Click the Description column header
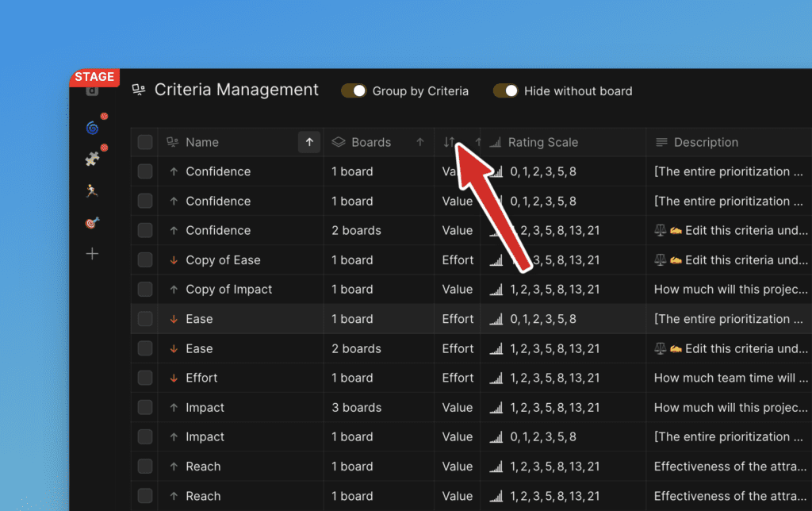This screenshot has width=812, height=511. pos(706,143)
